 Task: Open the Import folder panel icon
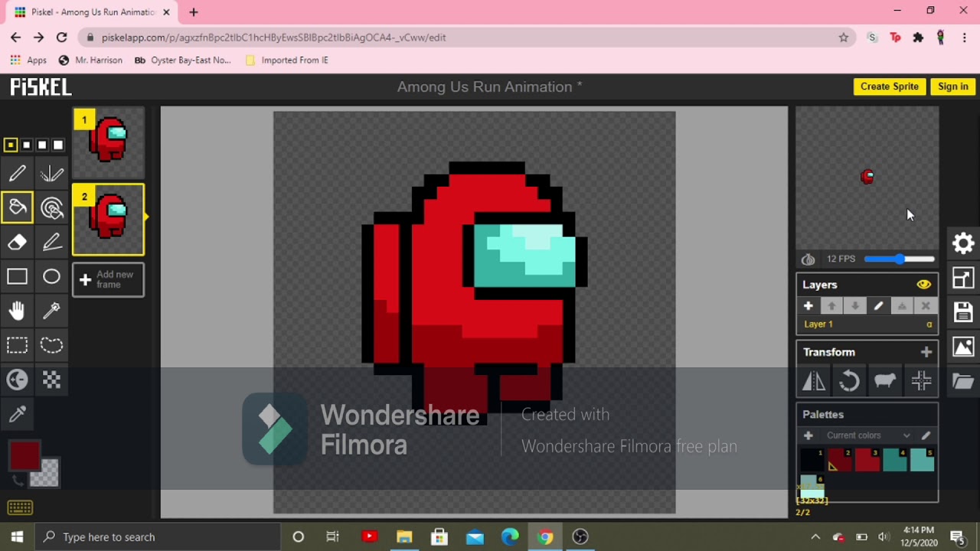click(963, 381)
